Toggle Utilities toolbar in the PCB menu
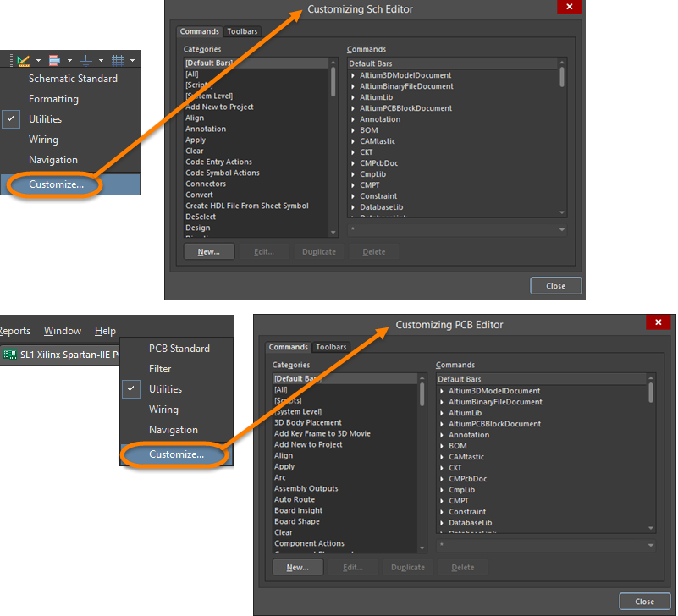The image size is (678, 616). click(165, 389)
